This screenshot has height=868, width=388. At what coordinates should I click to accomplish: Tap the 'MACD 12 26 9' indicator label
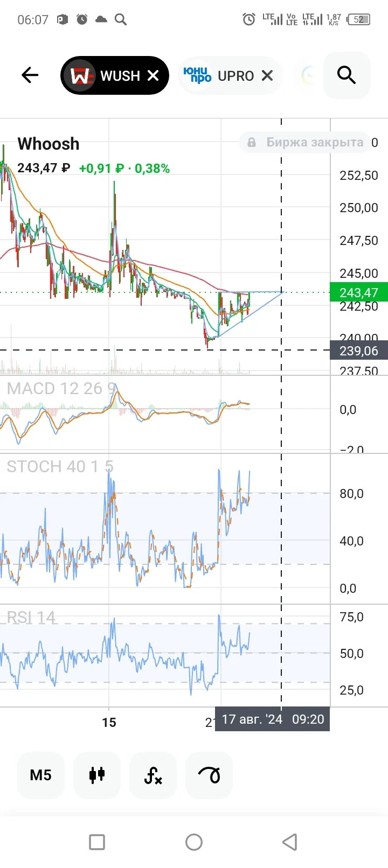point(61,388)
